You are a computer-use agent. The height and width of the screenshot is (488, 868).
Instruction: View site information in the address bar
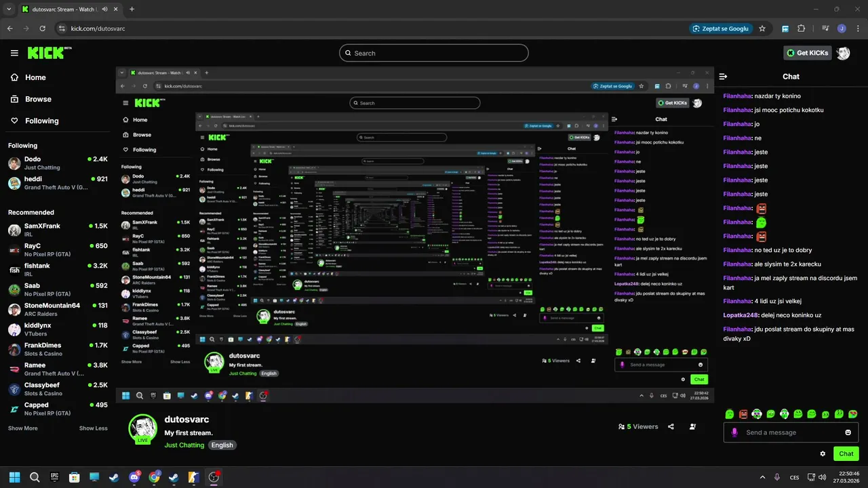62,28
